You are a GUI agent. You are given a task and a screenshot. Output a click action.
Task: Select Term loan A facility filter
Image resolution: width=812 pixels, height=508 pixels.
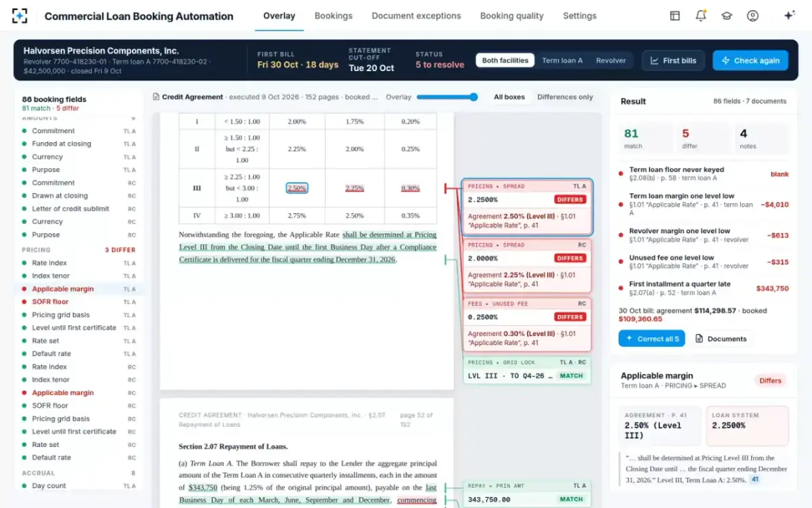pos(562,60)
